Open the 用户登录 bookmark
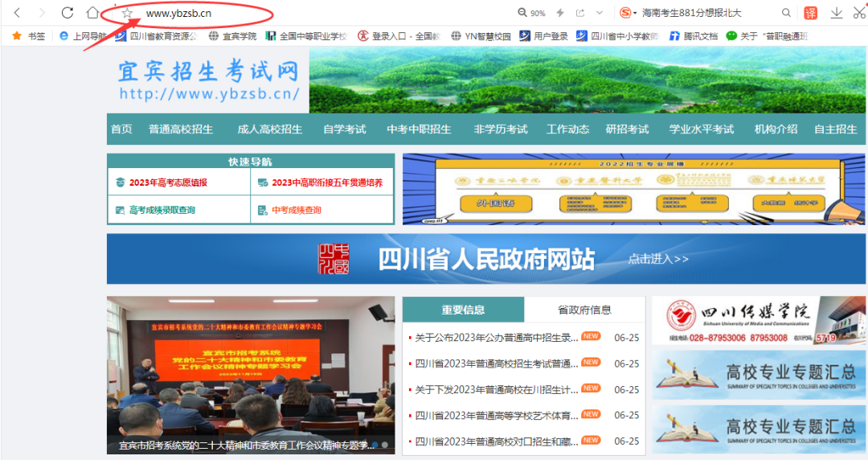This screenshot has width=868, height=460. point(543,36)
